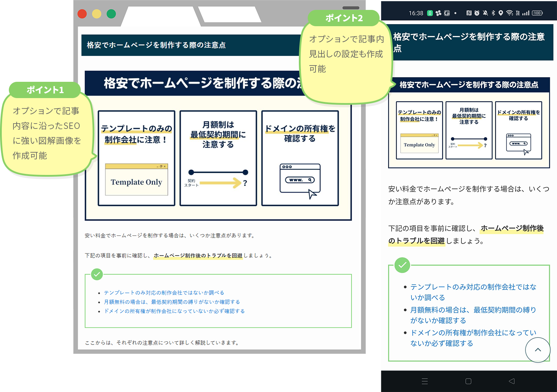The height and width of the screenshot is (392, 557).
Task: Click the green browser window dot
Action: coord(111,14)
